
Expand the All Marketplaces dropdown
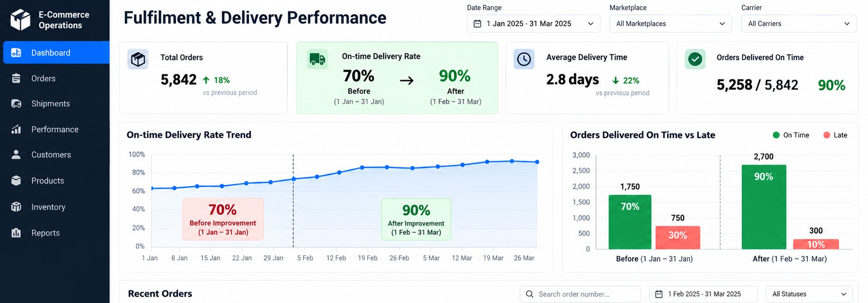[670, 23]
